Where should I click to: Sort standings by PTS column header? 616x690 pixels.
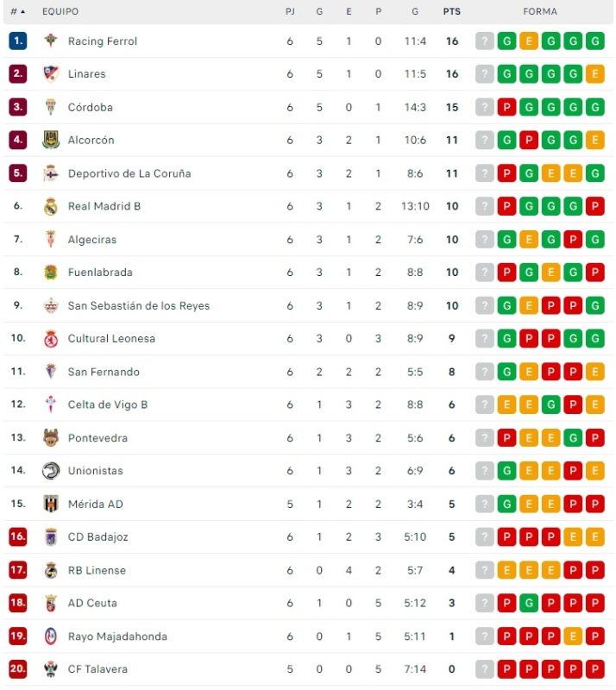pyautogui.click(x=451, y=12)
